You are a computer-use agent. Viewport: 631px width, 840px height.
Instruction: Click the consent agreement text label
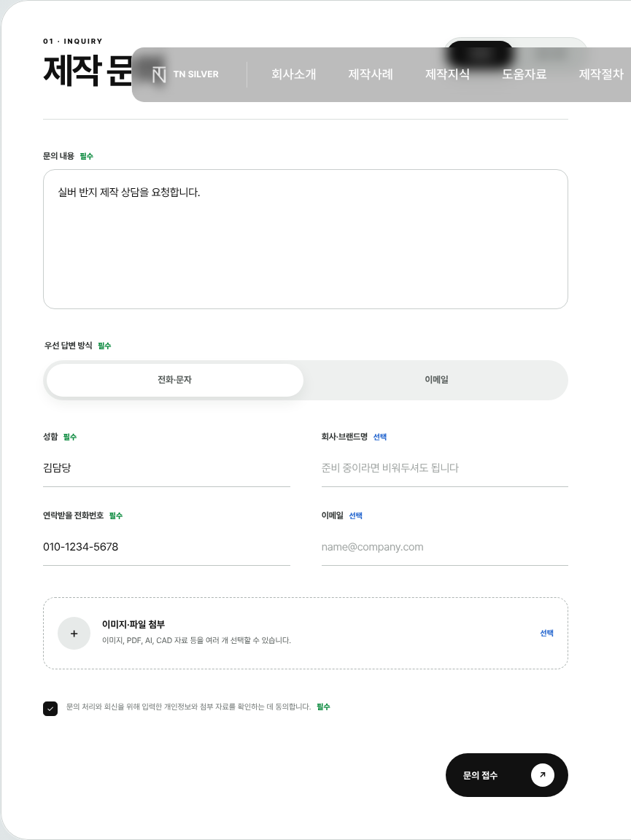188,707
